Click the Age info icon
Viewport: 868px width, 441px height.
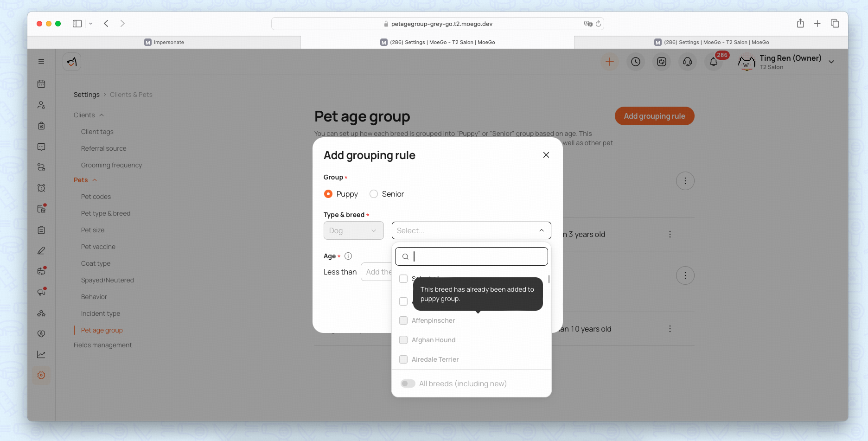348,256
